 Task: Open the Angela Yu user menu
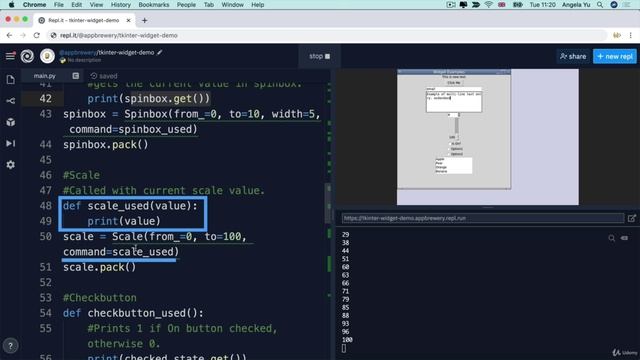tap(576, 5)
